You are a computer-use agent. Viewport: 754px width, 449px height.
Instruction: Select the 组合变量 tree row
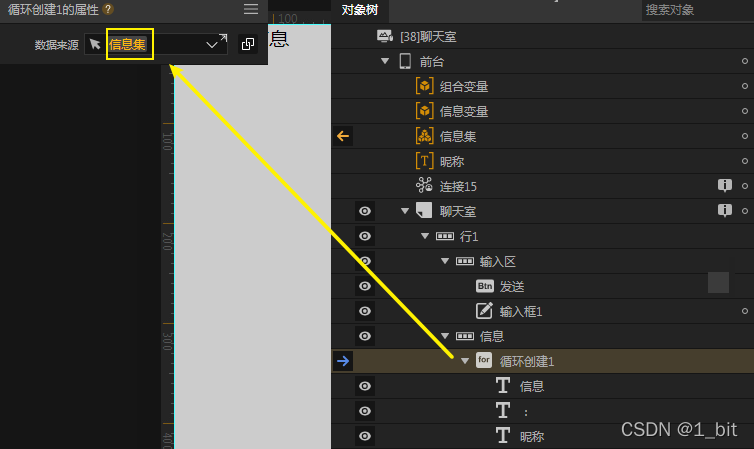[542, 86]
